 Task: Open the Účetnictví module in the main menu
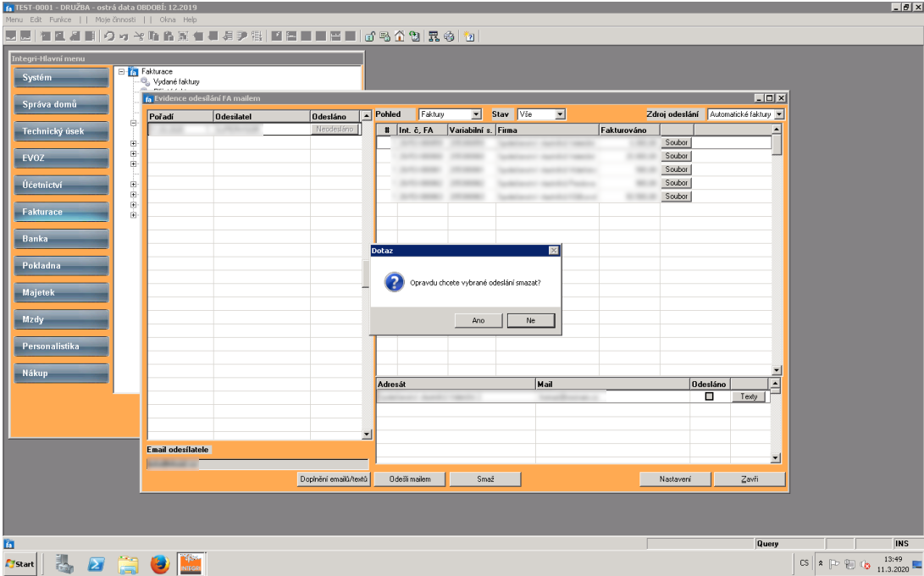[x=61, y=186]
